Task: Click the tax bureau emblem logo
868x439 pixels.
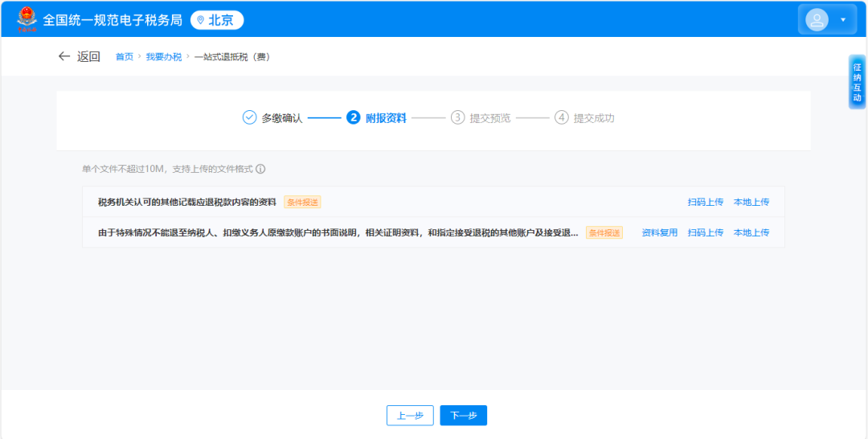Action: click(x=25, y=19)
